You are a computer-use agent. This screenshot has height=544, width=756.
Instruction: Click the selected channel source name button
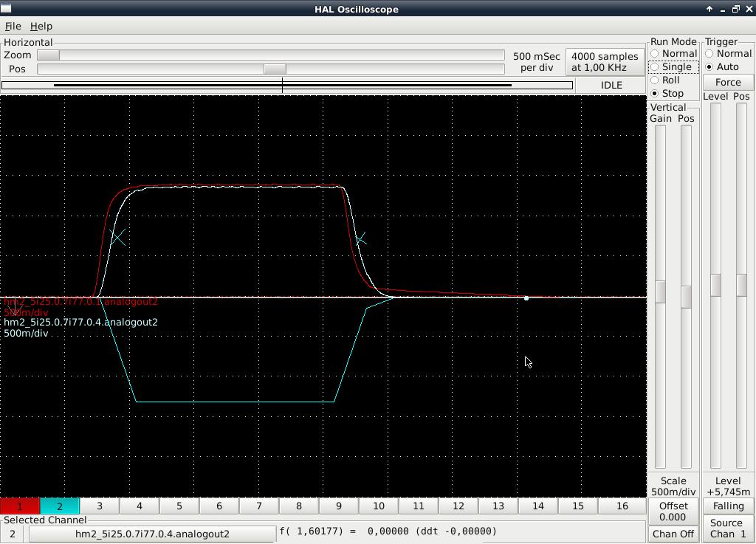click(152, 534)
